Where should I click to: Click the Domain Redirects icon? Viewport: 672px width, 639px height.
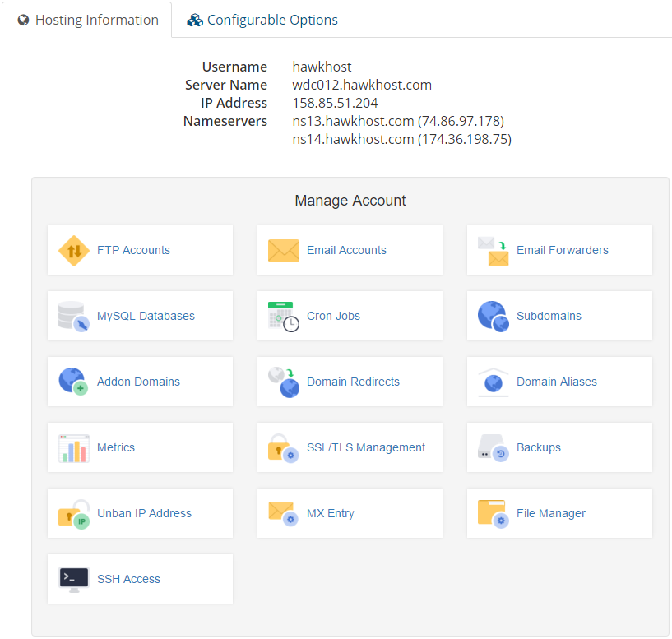pyautogui.click(x=284, y=382)
